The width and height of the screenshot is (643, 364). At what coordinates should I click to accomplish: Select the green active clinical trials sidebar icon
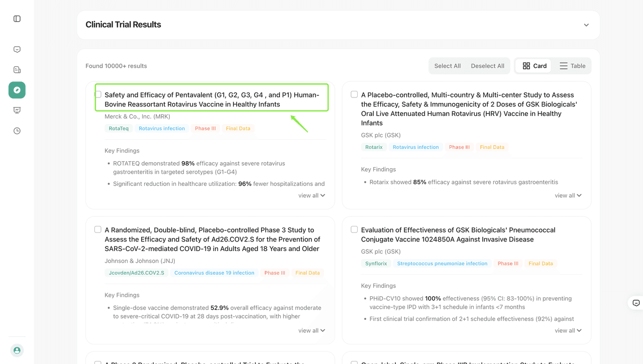coord(17,90)
